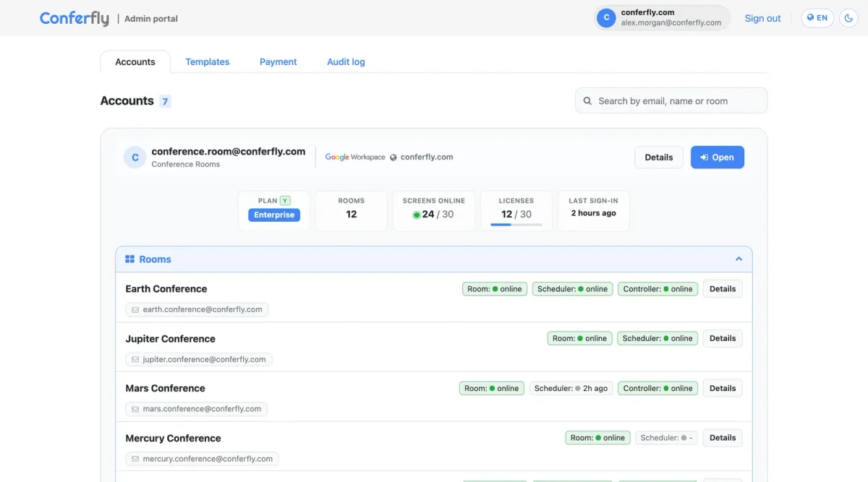The height and width of the screenshot is (482, 868).
Task: Click Jupiter Conference Room online status
Action: coord(580,338)
